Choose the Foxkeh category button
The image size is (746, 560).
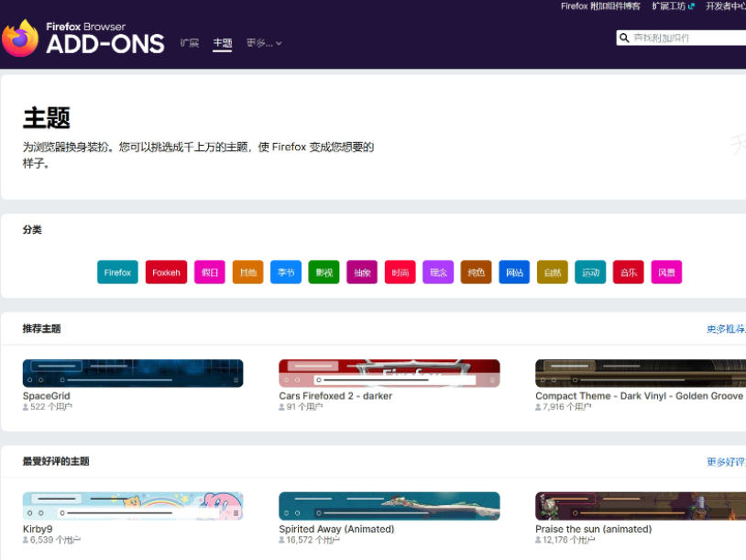[x=166, y=272]
